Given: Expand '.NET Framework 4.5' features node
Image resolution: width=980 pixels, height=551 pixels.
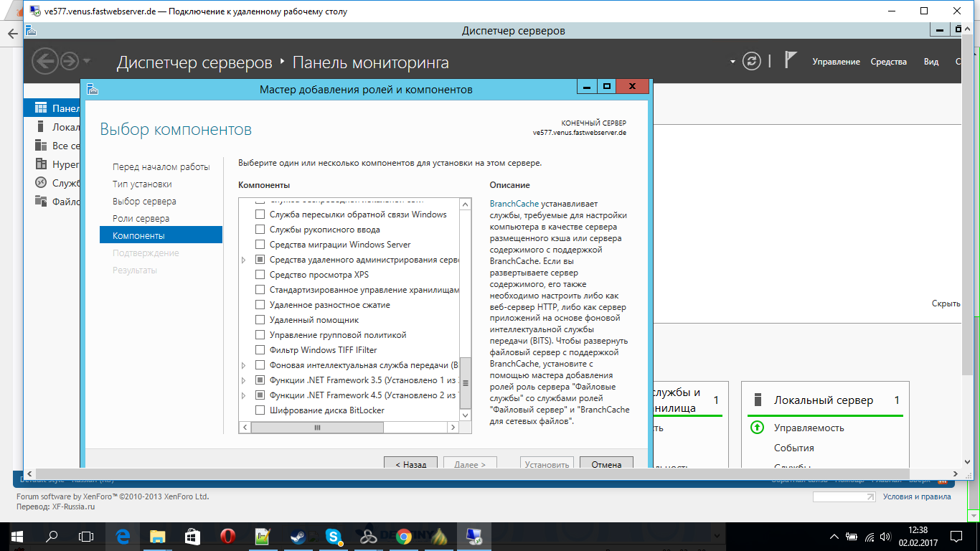Looking at the screenshot, I should coord(245,395).
